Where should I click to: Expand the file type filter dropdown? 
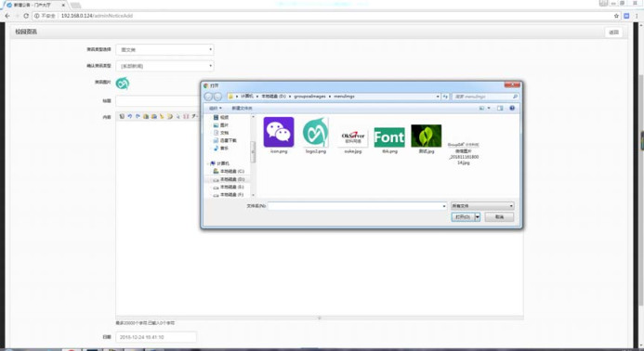coord(482,205)
